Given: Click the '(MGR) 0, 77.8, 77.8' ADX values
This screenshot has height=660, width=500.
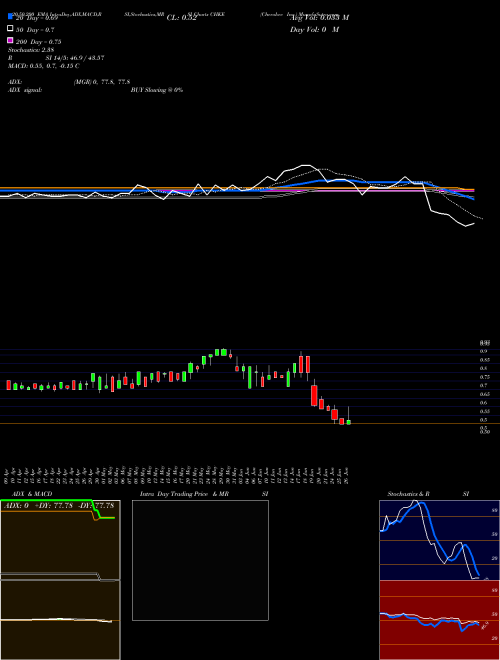Looking at the screenshot, I should (x=102, y=82).
